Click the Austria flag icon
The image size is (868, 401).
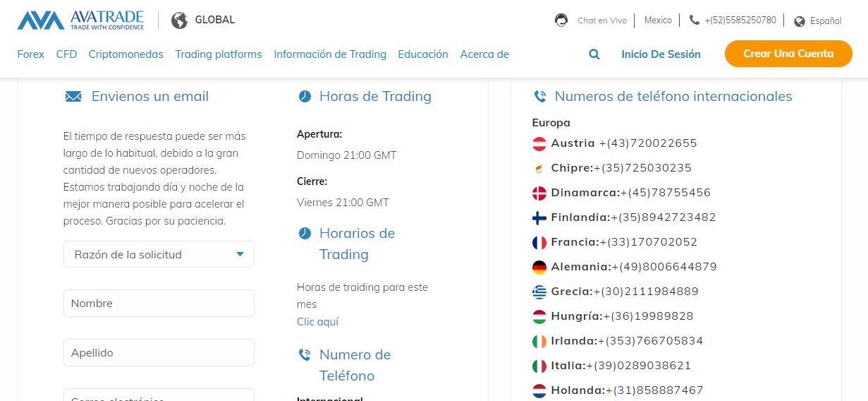(x=539, y=143)
